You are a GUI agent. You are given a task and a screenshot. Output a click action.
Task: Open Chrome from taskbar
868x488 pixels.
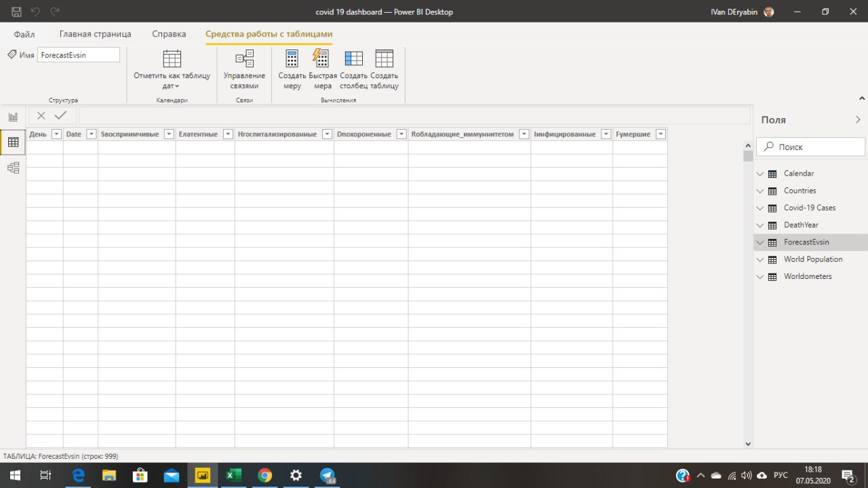264,475
